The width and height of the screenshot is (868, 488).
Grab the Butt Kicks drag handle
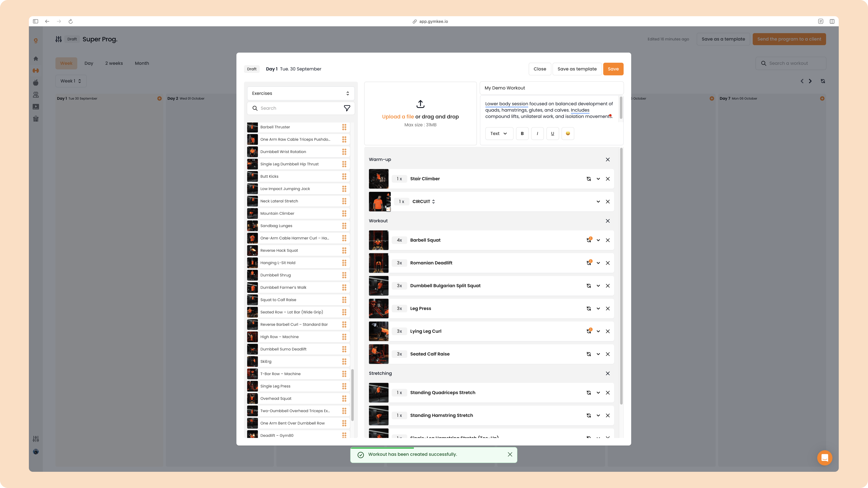click(344, 177)
